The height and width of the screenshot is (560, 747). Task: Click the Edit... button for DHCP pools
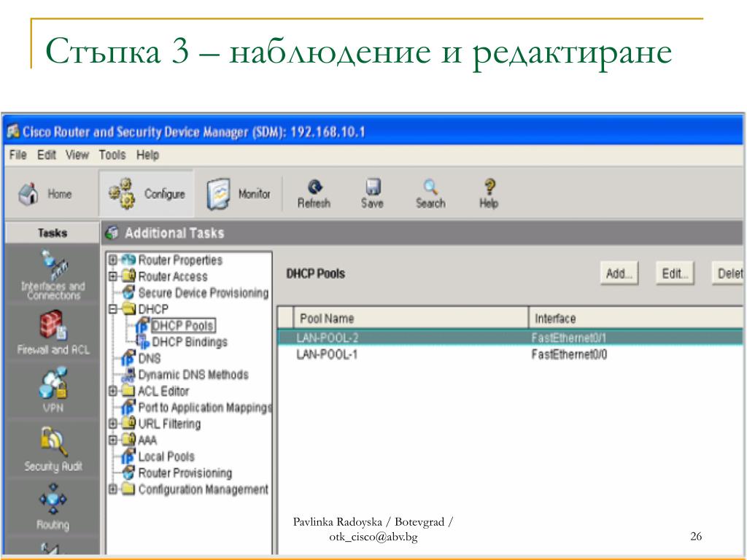click(x=675, y=273)
